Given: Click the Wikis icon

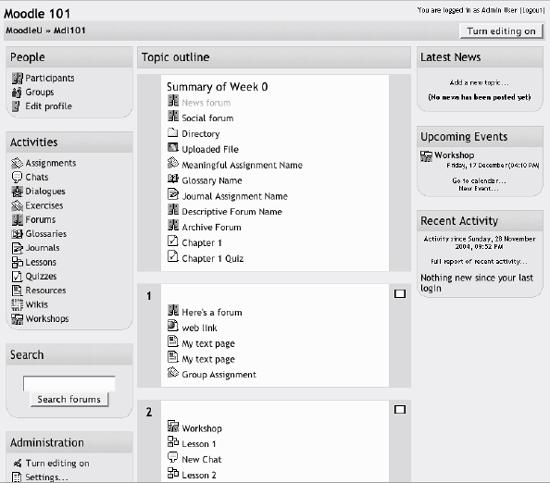Looking at the screenshot, I should 17,304.
